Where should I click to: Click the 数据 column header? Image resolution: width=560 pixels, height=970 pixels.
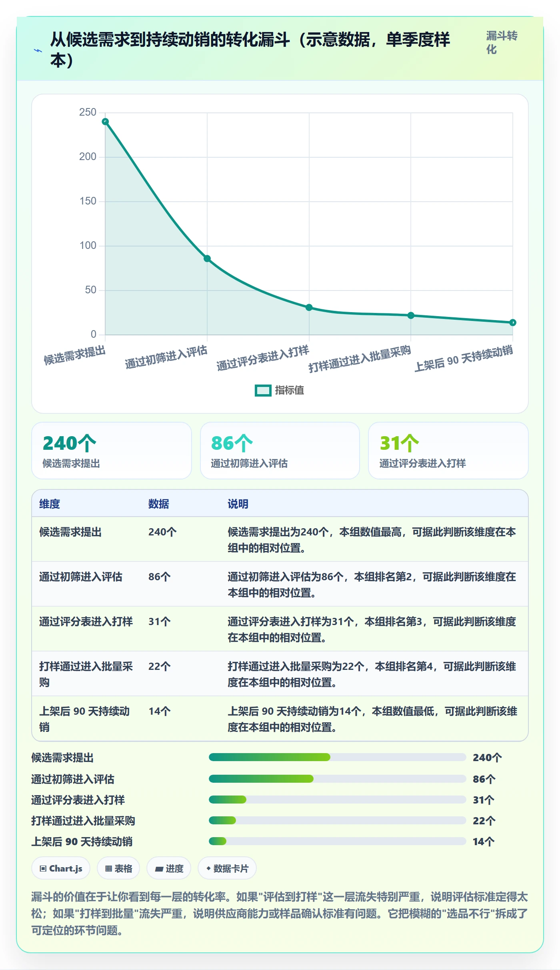pyautogui.click(x=159, y=504)
